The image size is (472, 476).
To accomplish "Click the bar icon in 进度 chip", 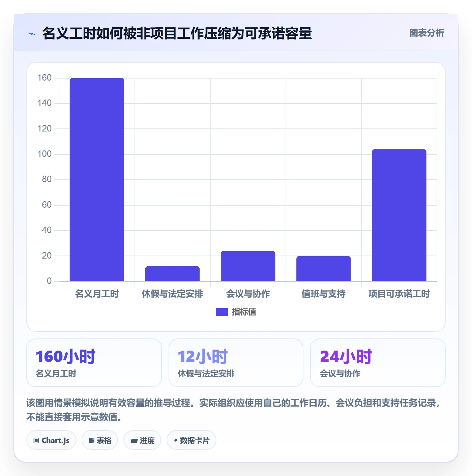I will 134,441.
